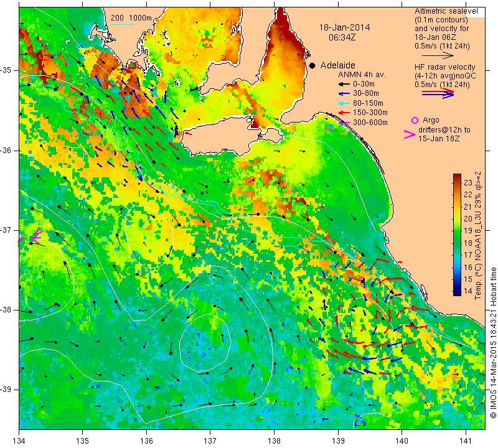498x448 pixels.
Task: Click the black altimetric velocity scale arrow
Action: coord(438,55)
